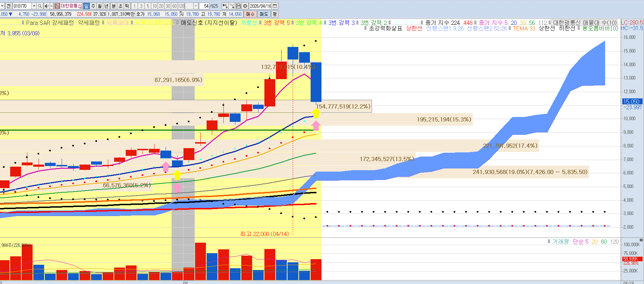This screenshot has width=644, height=284.
Task: Choose the 10 interval preset button
Action: pos(154,6)
